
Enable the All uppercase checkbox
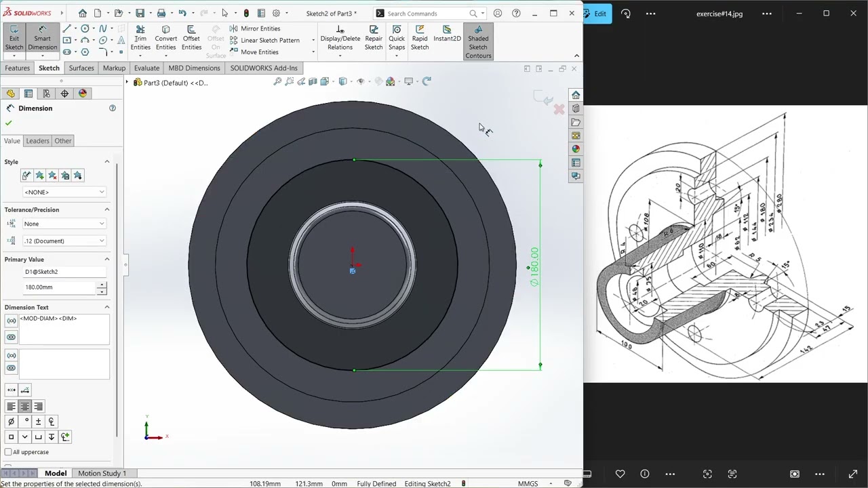click(x=8, y=452)
